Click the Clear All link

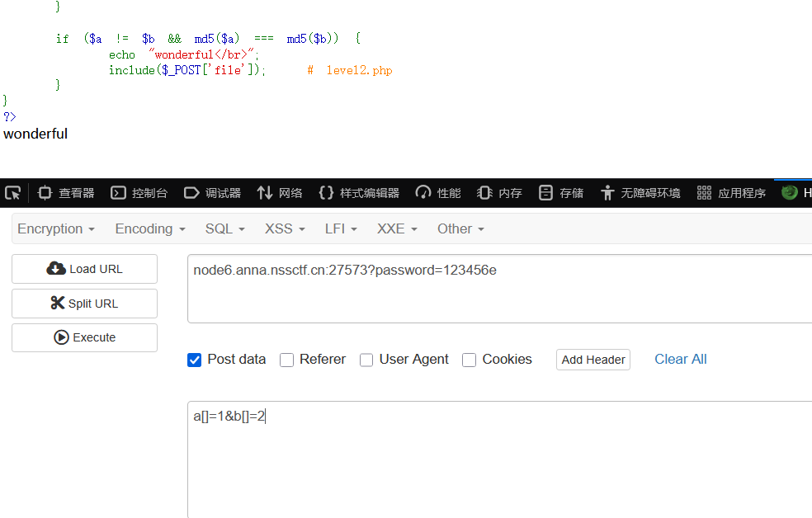pos(680,359)
